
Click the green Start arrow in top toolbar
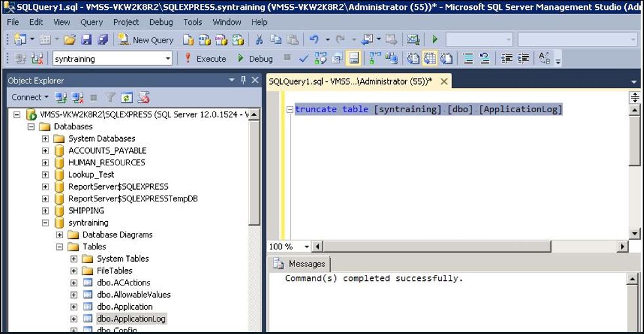(x=435, y=40)
